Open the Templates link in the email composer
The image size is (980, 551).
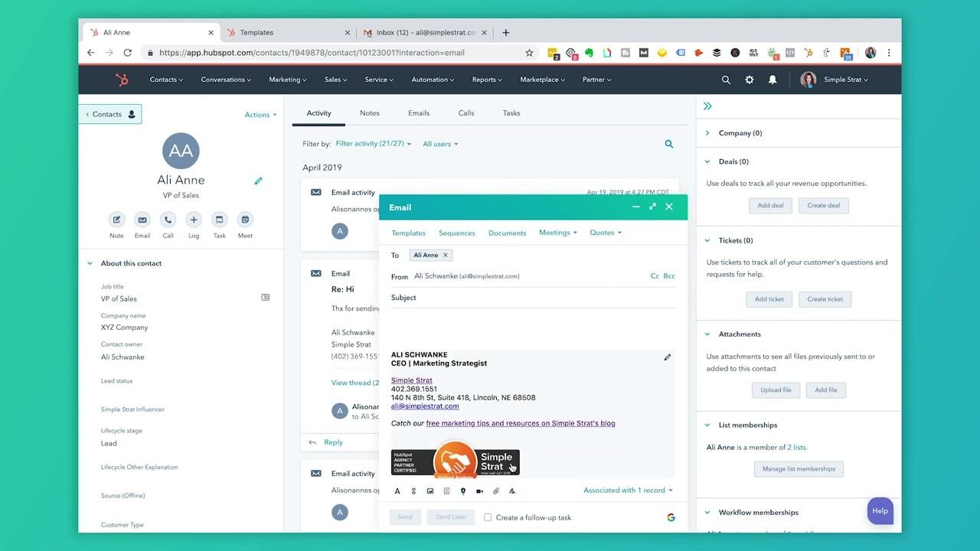coord(409,233)
